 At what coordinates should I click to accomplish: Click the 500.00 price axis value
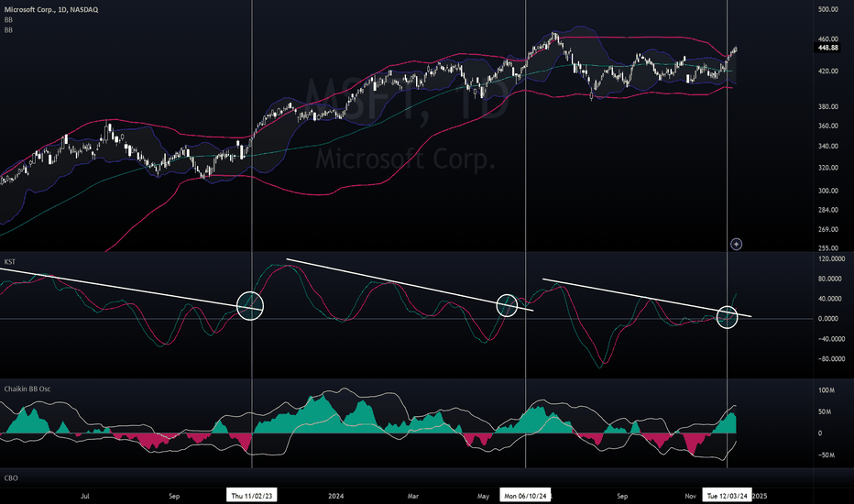(827, 9)
